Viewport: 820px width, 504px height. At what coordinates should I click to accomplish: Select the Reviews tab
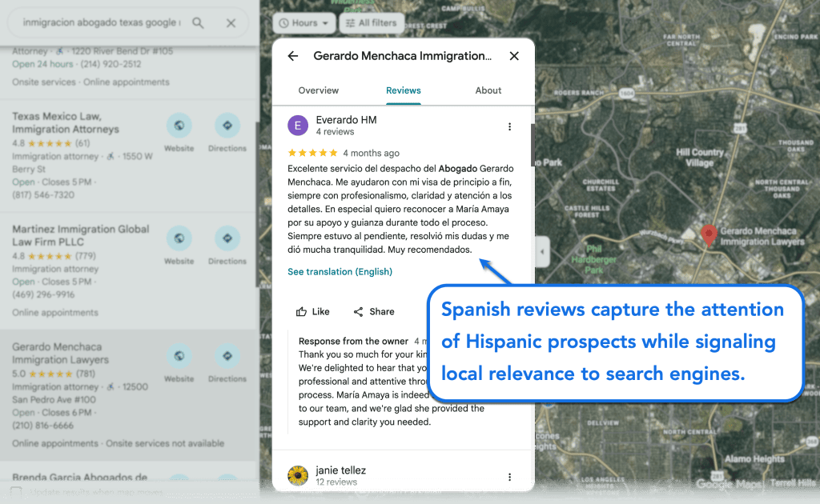pyautogui.click(x=404, y=90)
